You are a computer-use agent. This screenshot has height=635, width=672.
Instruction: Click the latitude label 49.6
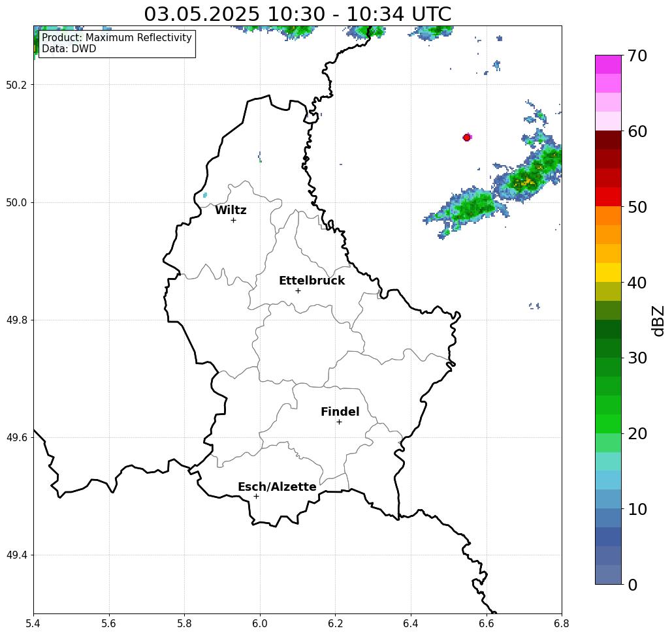click(16, 438)
